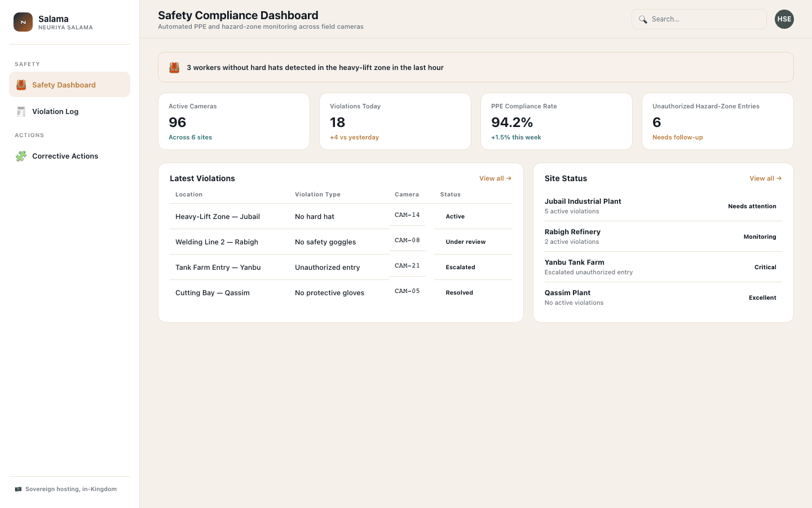
Task: Click the Active status badge
Action: (455, 216)
